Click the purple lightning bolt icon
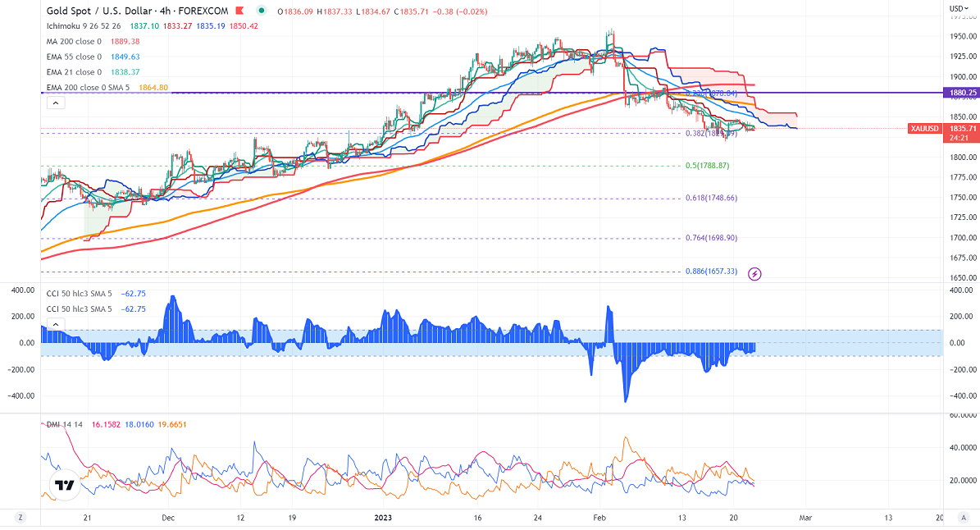This screenshot has height=530, width=980. (755, 274)
